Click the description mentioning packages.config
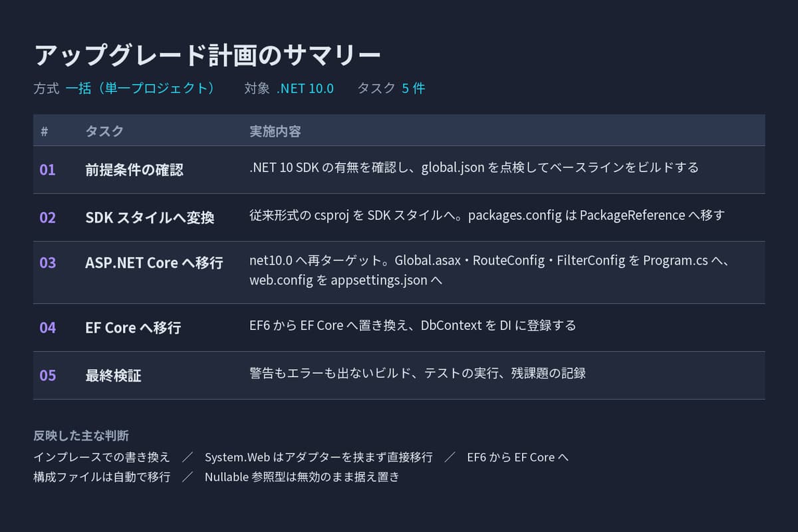This screenshot has width=798, height=532. 487,215
